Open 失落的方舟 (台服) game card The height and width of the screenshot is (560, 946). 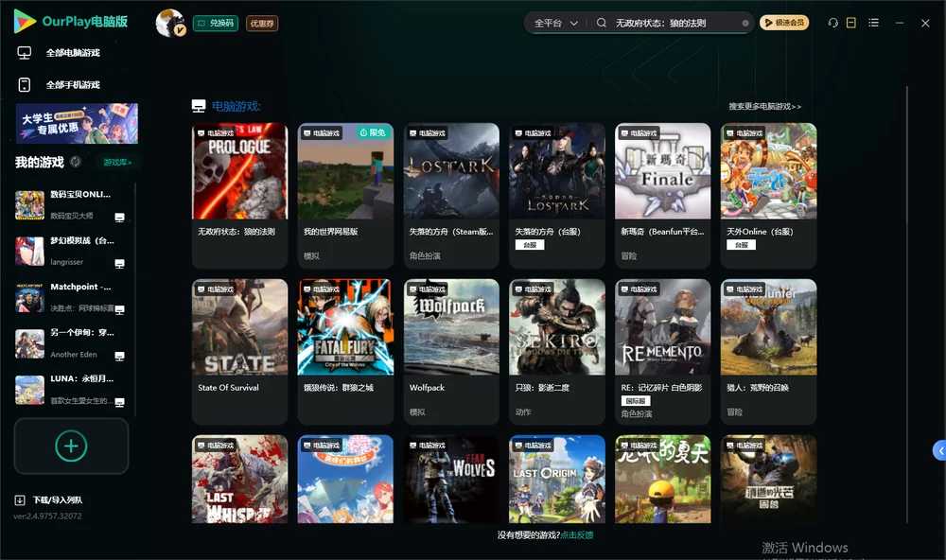pyautogui.click(x=557, y=196)
